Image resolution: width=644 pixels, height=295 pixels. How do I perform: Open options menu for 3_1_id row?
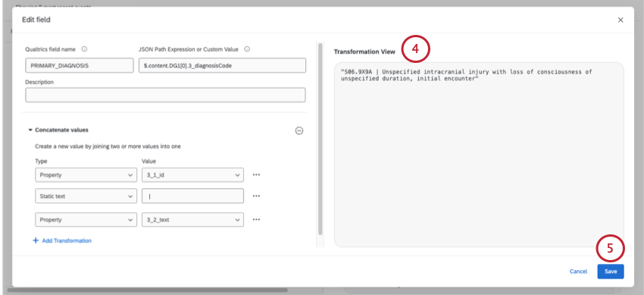click(x=256, y=174)
